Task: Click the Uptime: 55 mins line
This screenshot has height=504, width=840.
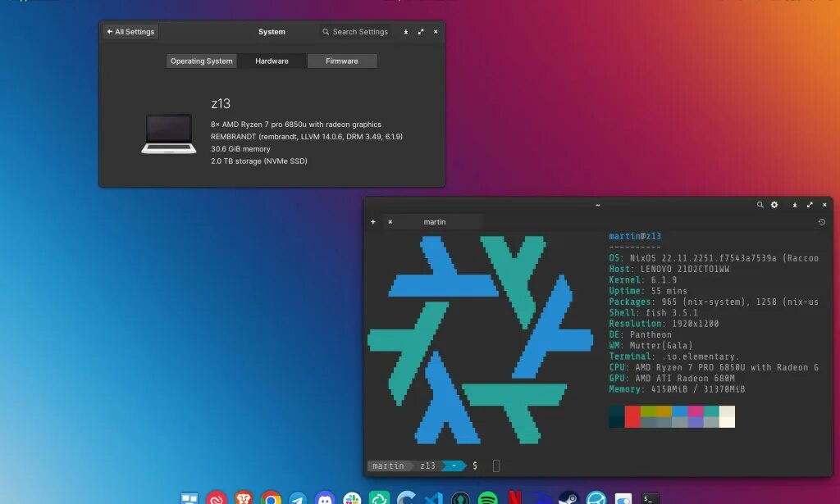Action: click(x=648, y=291)
